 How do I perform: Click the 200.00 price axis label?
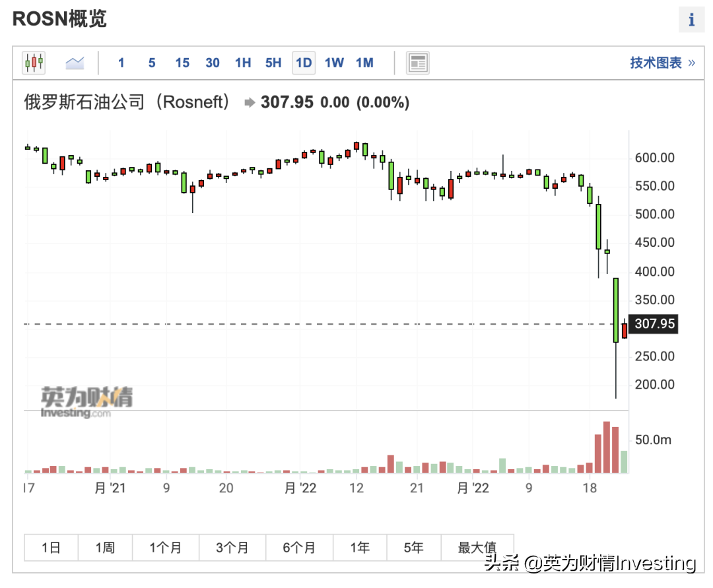tap(654, 385)
